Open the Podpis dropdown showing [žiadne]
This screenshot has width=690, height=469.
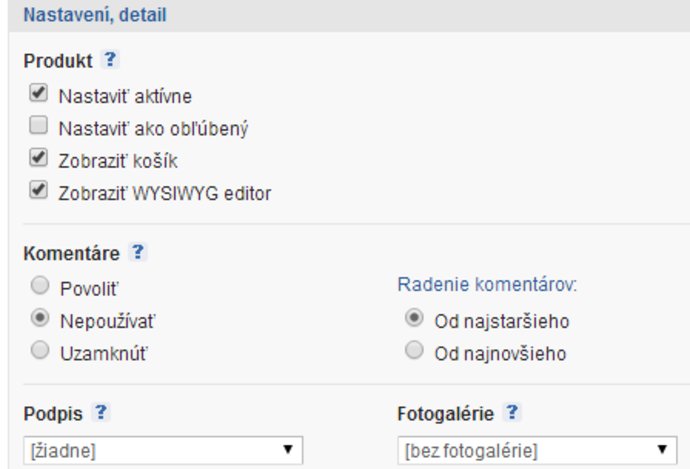(x=163, y=450)
